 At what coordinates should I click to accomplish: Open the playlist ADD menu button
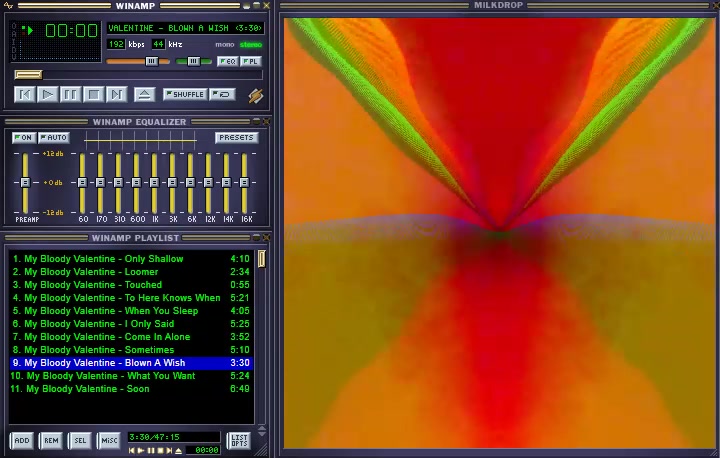tap(22, 441)
